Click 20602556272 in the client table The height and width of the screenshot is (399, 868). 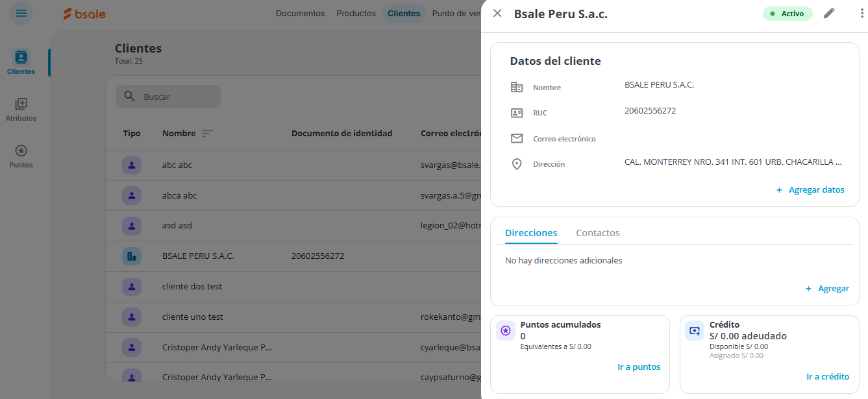[x=318, y=256]
